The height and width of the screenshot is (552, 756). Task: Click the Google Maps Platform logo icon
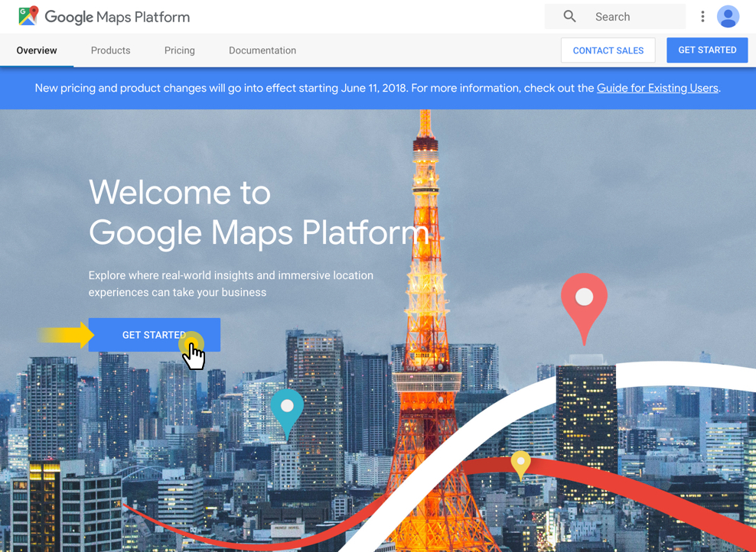28,16
